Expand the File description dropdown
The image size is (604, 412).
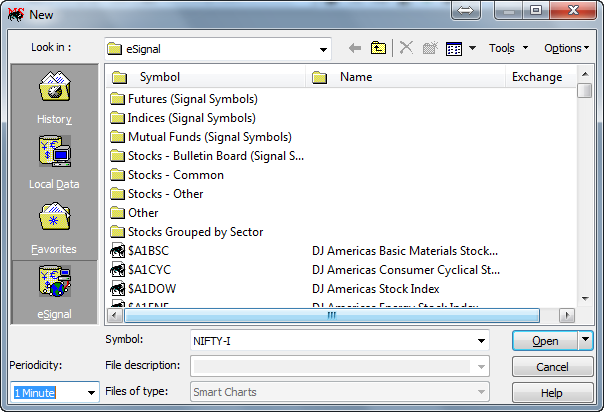(481, 367)
